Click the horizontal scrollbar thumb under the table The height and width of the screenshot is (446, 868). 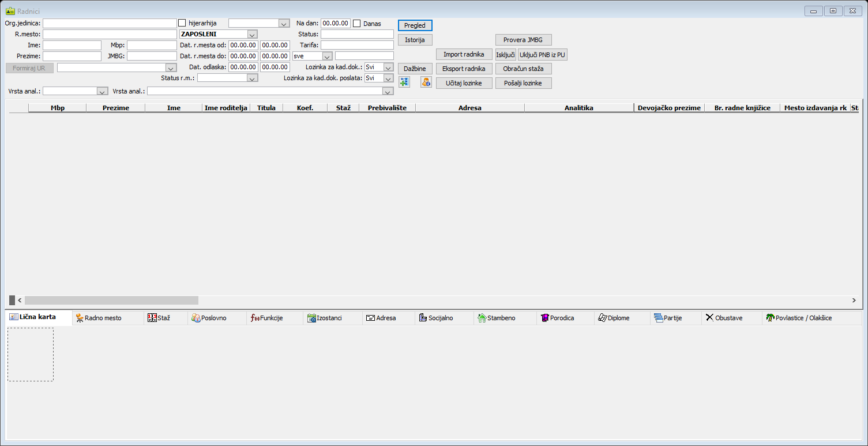111,300
